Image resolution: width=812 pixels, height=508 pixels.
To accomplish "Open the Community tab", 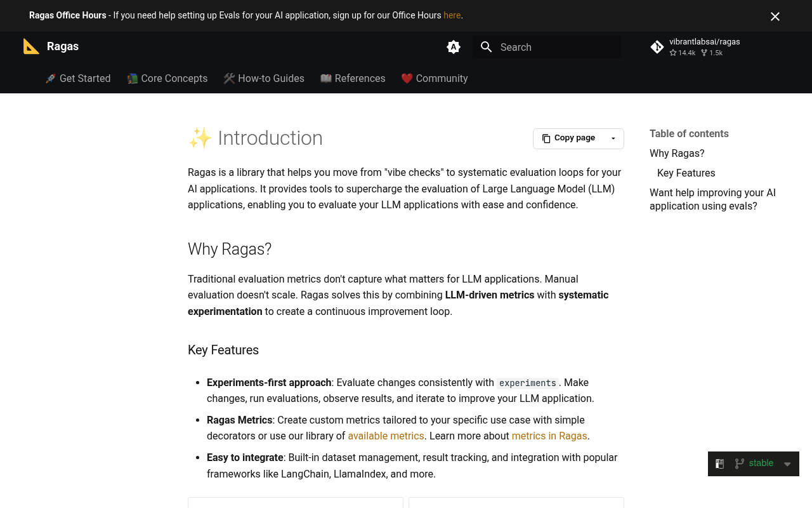I will point(435,78).
